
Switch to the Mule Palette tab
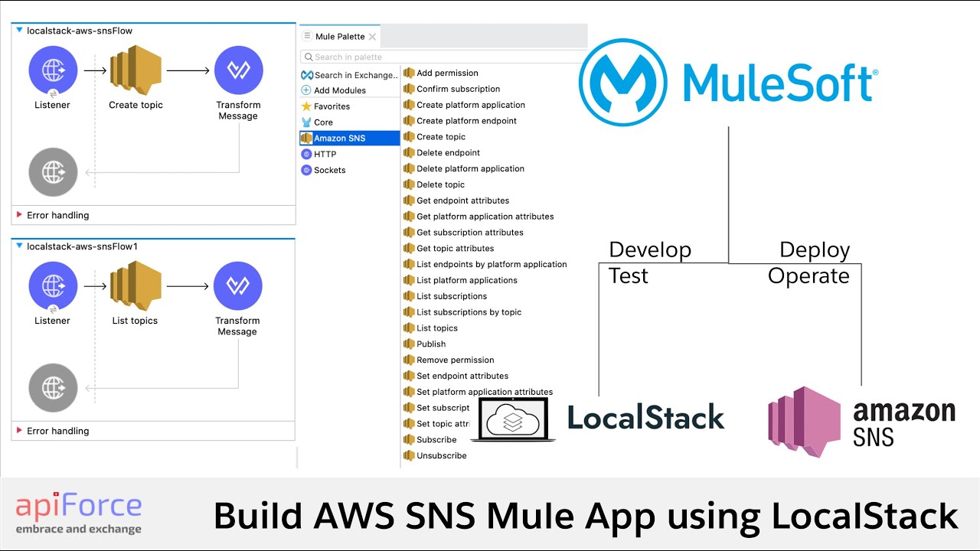340,36
